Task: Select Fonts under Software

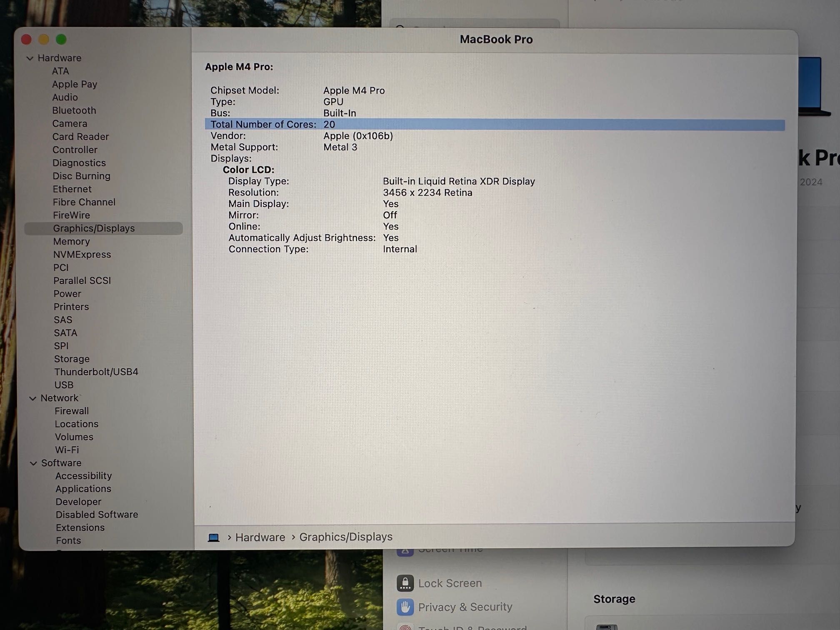Action: pyautogui.click(x=68, y=540)
